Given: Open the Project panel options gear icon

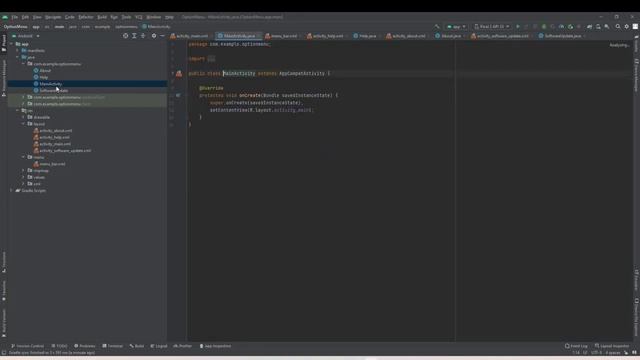Looking at the screenshot, I should coord(154,36).
